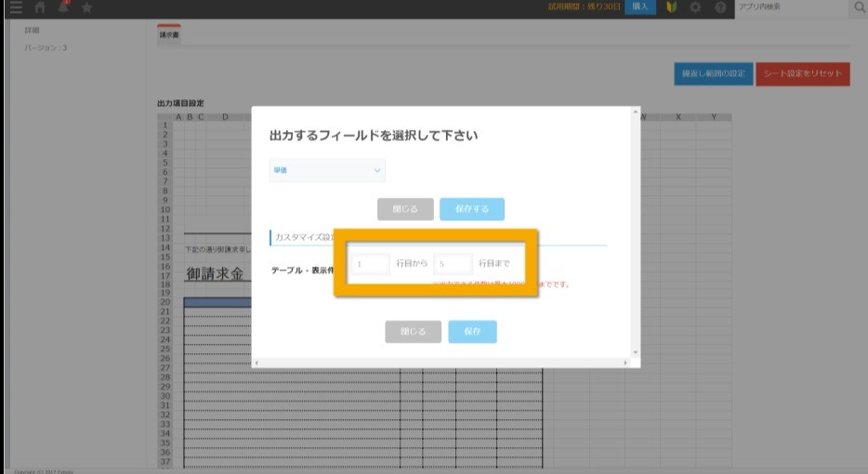Image resolution: width=868 pixels, height=474 pixels.
Task: Go to the home icon
Action: (x=40, y=7)
